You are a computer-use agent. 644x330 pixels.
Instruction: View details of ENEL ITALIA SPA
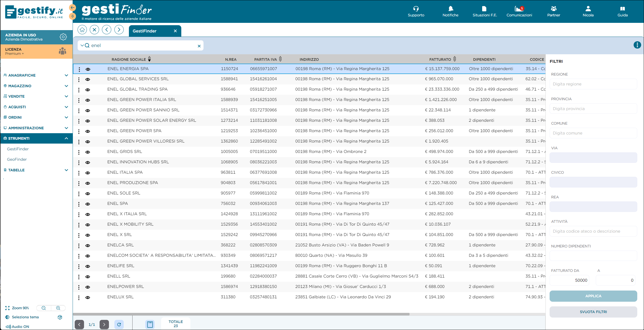pos(88,173)
